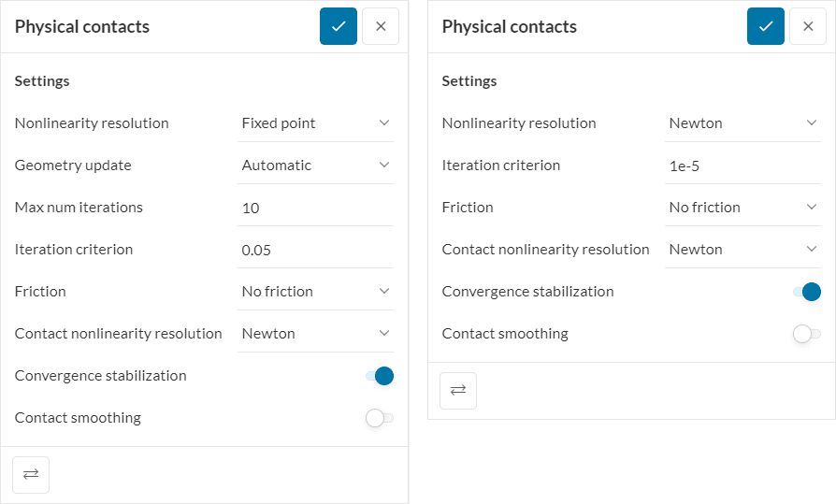
Task: Confirm settings with left panel checkmark button
Action: point(339,26)
